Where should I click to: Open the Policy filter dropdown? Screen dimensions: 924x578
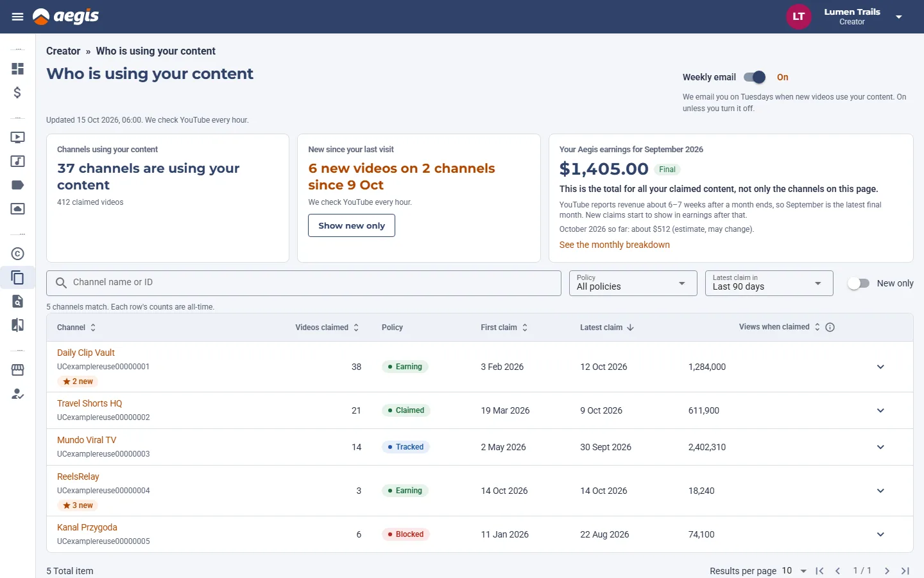click(633, 283)
